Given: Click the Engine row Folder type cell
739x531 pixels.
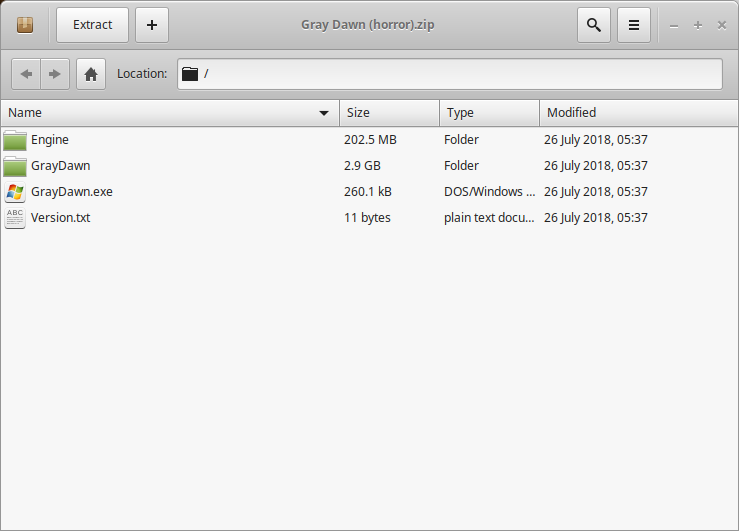Looking at the screenshot, I should click(461, 140).
